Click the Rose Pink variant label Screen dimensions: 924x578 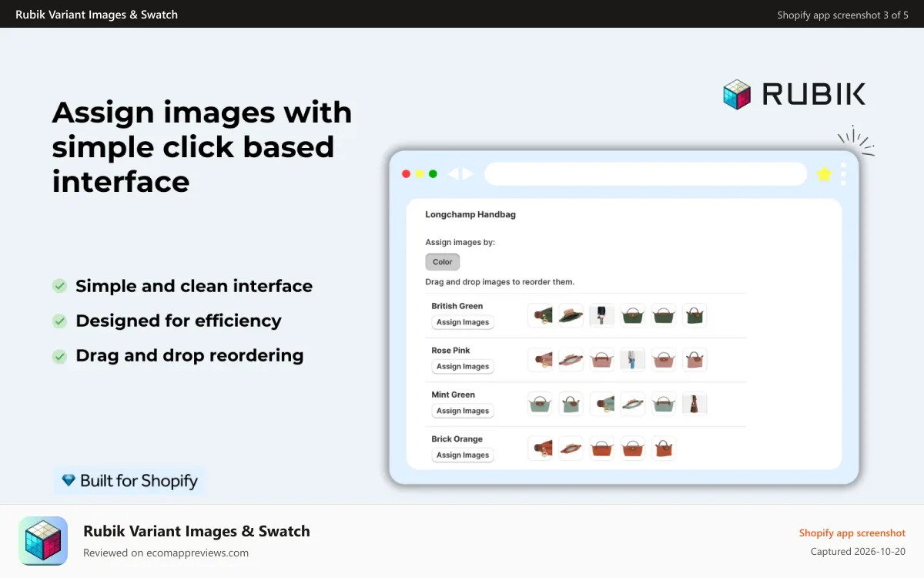[450, 351]
